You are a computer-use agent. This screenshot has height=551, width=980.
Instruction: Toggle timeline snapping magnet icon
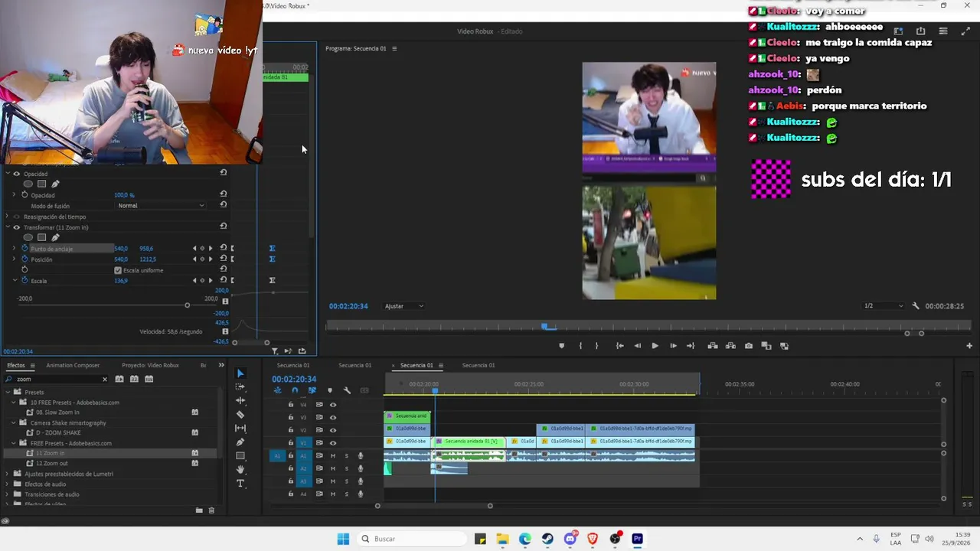[x=295, y=390]
